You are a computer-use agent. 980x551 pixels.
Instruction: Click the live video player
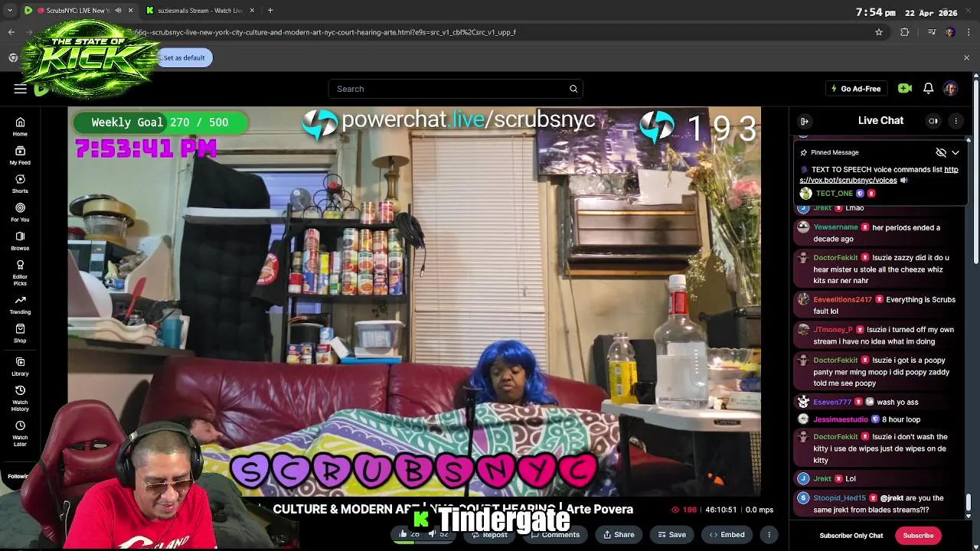click(414, 301)
